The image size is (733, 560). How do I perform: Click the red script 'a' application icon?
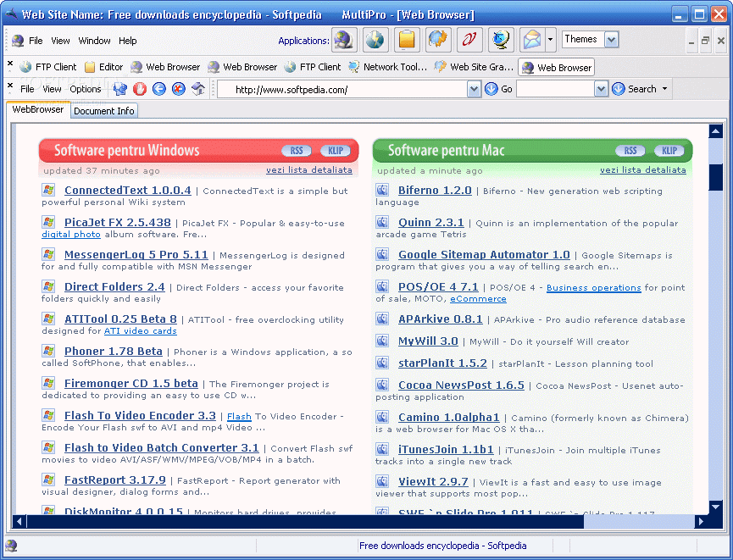click(469, 40)
